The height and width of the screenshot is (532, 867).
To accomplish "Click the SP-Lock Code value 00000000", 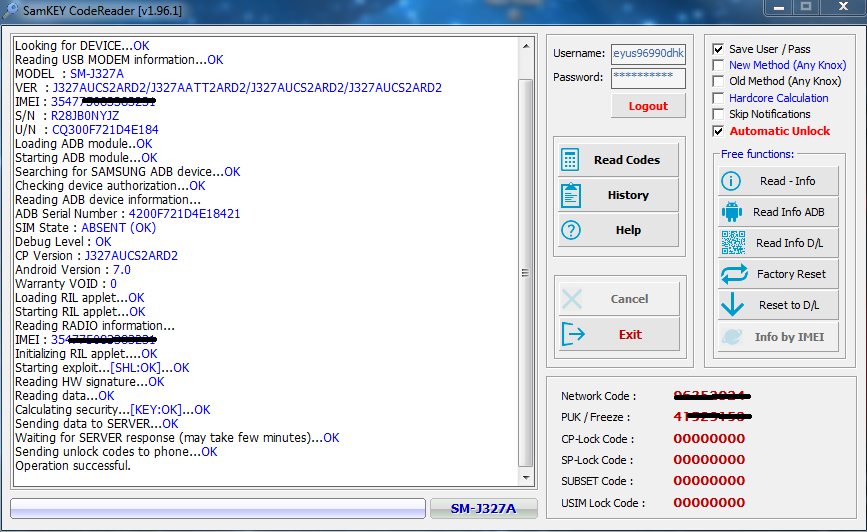I will click(709, 460).
